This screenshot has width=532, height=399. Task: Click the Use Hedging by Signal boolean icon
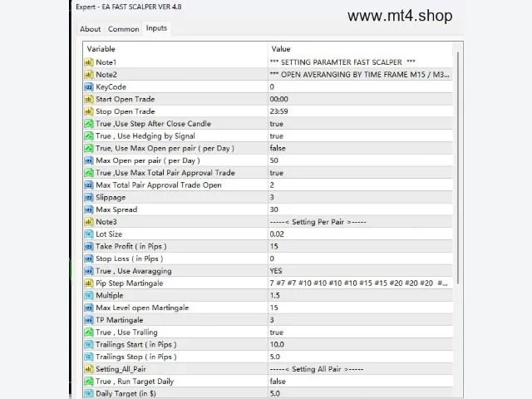pyautogui.click(x=89, y=136)
